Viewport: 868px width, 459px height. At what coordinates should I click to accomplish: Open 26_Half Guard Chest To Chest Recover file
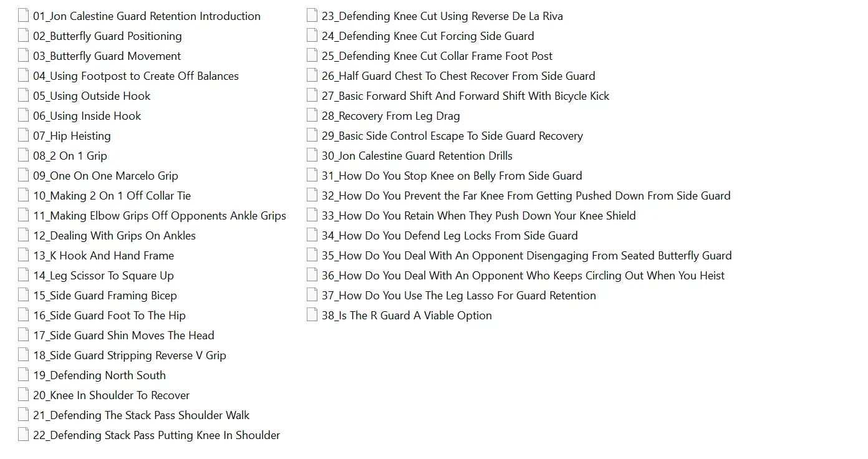[x=458, y=76]
